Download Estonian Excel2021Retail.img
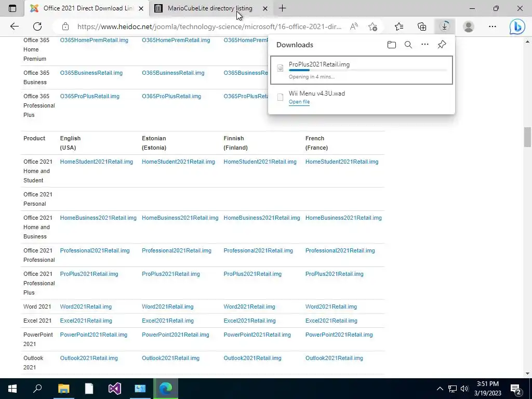The height and width of the screenshot is (399, 532). 168,321
